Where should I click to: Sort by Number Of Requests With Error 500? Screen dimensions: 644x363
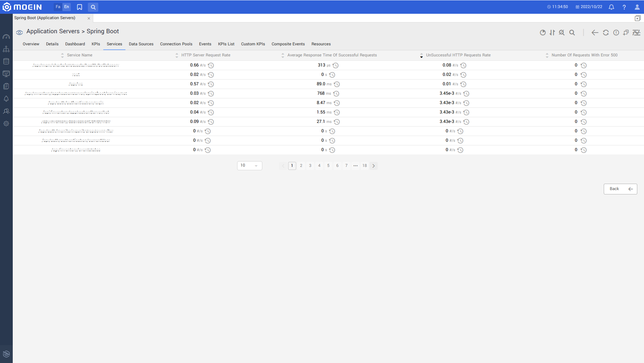coord(547,55)
